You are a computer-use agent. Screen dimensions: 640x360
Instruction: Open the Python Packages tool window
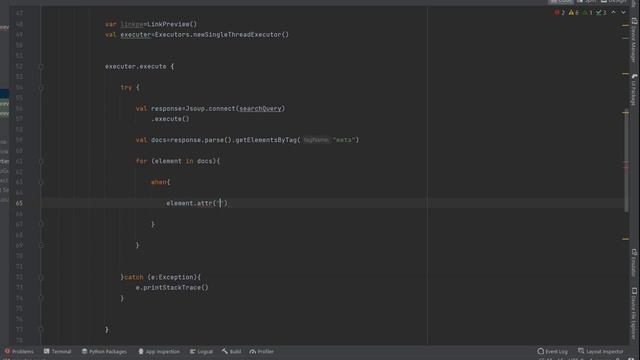pyautogui.click(x=104, y=351)
